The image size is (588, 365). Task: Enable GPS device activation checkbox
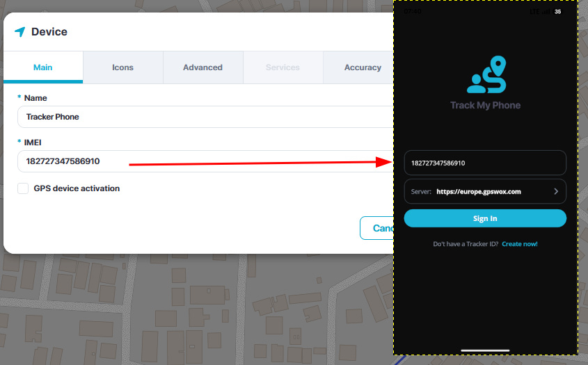coord(23,188)
